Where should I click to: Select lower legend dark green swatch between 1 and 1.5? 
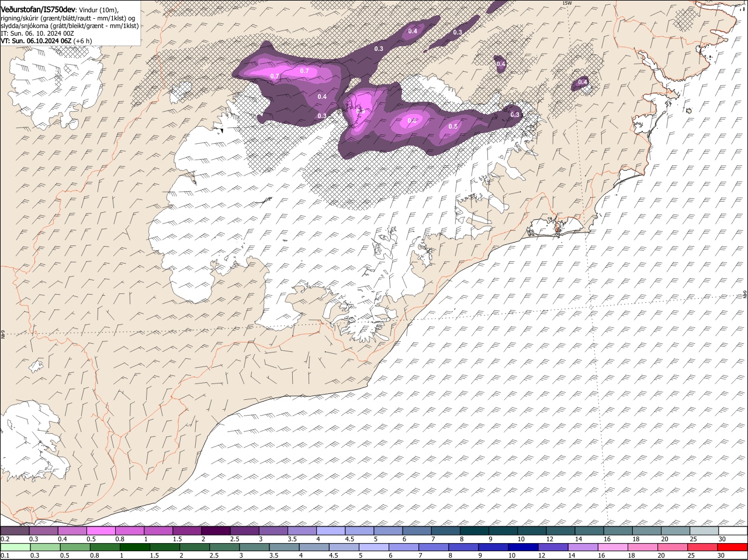134,548
